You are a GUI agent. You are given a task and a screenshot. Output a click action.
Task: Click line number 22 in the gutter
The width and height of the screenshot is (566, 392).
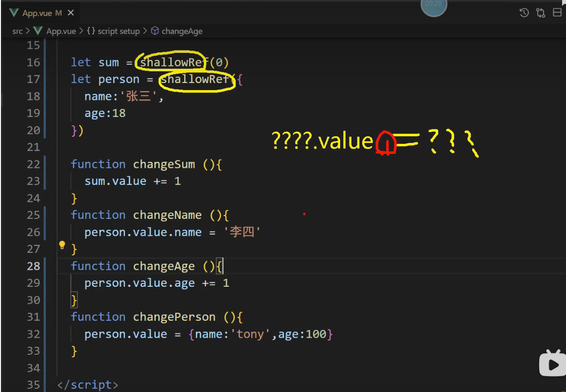point(33,164)
